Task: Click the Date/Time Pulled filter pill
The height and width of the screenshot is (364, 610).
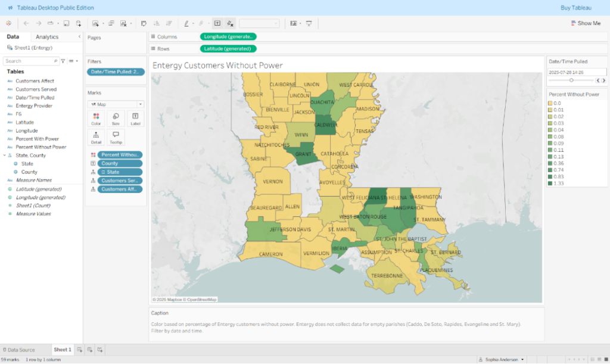Action: [116, 72]
